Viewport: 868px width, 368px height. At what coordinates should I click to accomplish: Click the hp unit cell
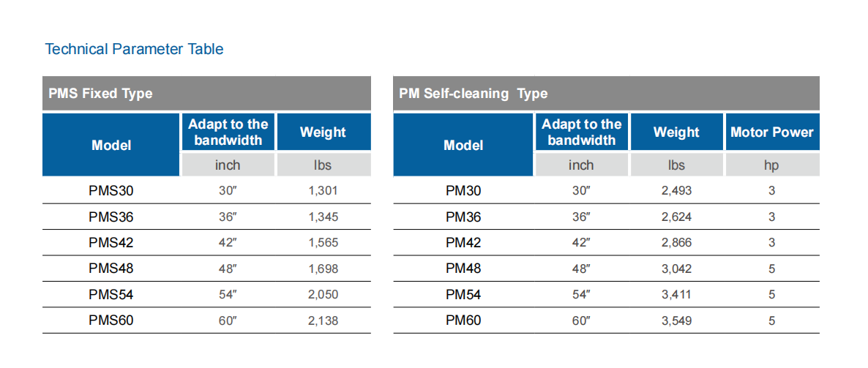coord(771,165)
